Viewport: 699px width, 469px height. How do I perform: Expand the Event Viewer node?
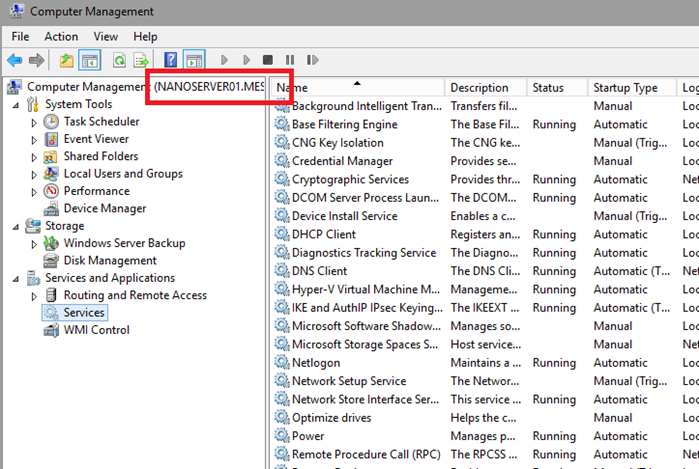pyautogui.click(x=34, y=140)
